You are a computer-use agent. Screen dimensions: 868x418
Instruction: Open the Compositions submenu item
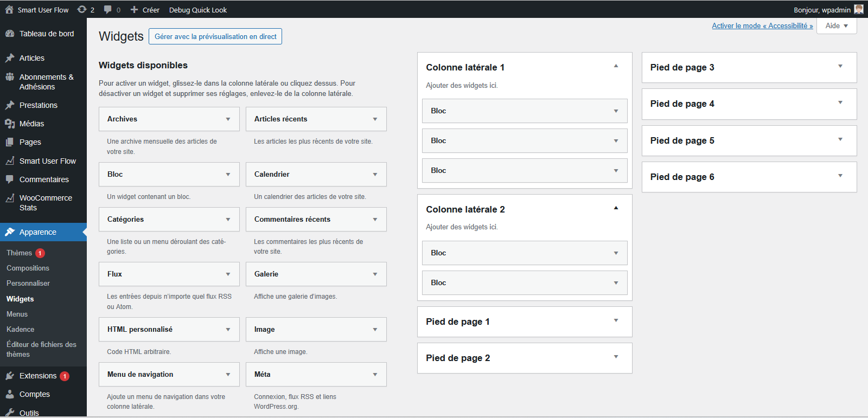pos(28,268)
